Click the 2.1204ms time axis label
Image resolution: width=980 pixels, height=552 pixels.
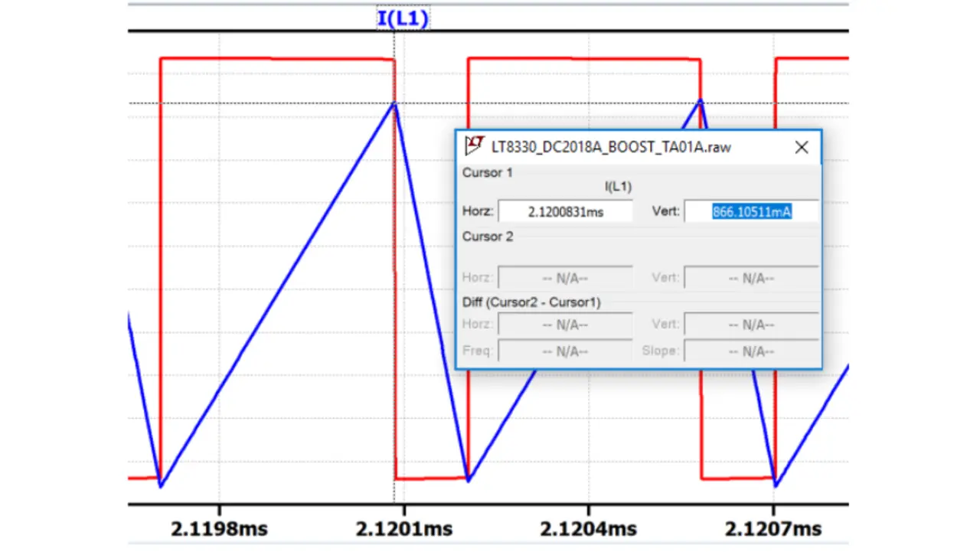pyautogui.click(x=588, y=528)
